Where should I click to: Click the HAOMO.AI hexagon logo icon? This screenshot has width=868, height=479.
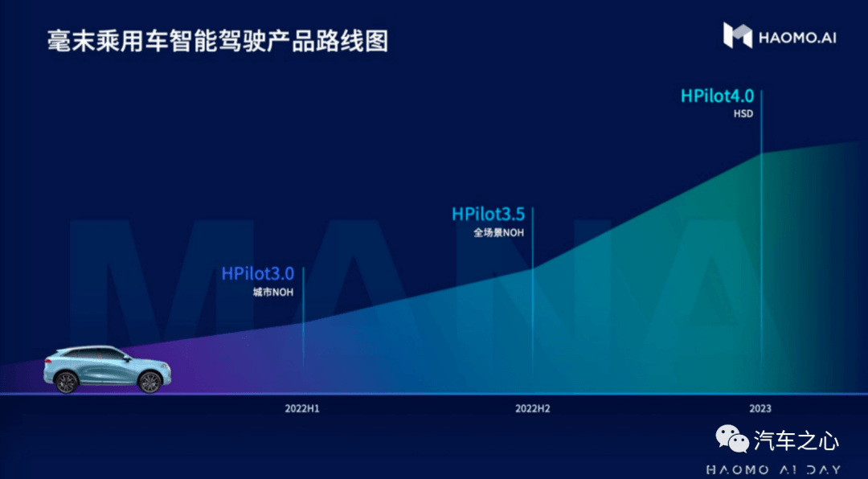click(737, 35)
